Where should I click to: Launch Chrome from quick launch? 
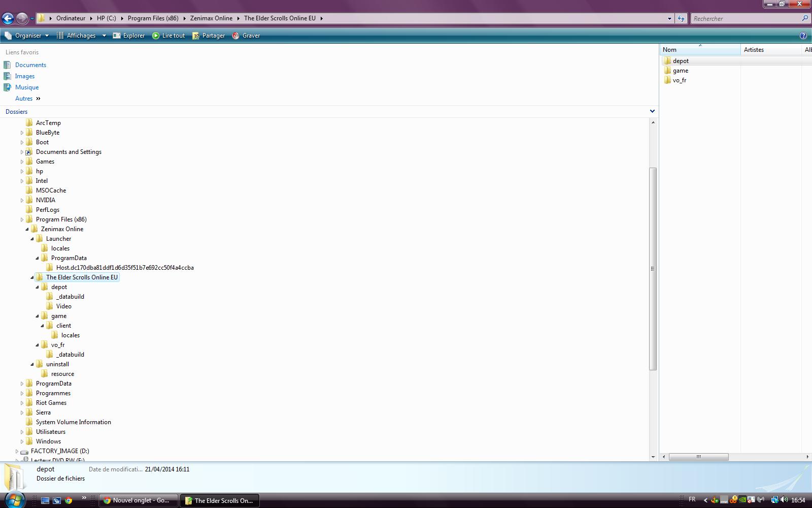[69, 500]
